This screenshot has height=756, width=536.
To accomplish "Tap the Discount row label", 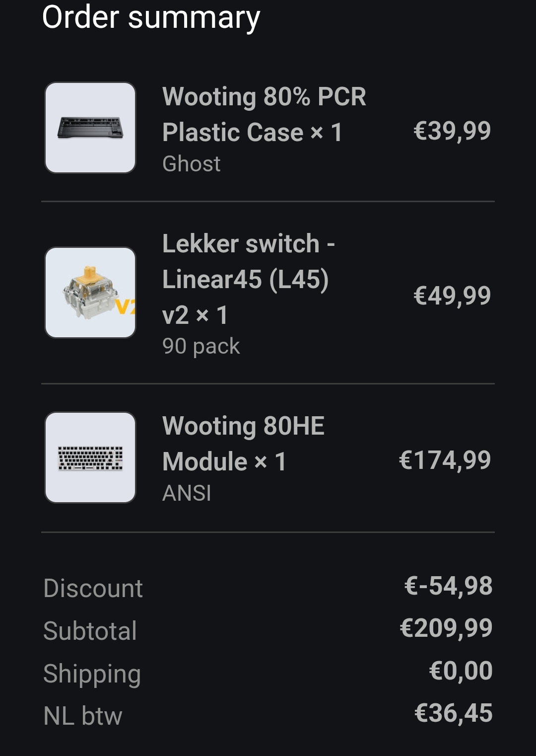I will (93, 588).
